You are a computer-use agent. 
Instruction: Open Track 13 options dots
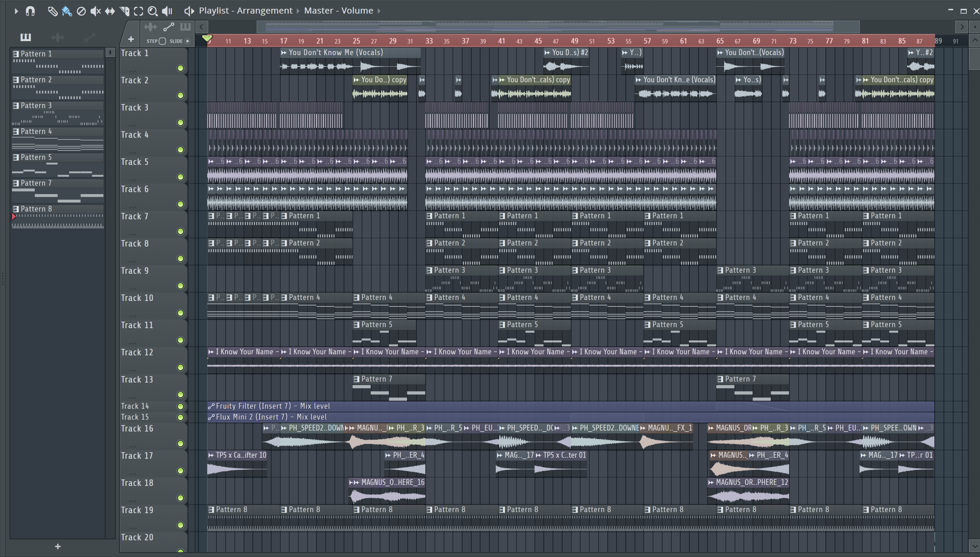[133, 397]
